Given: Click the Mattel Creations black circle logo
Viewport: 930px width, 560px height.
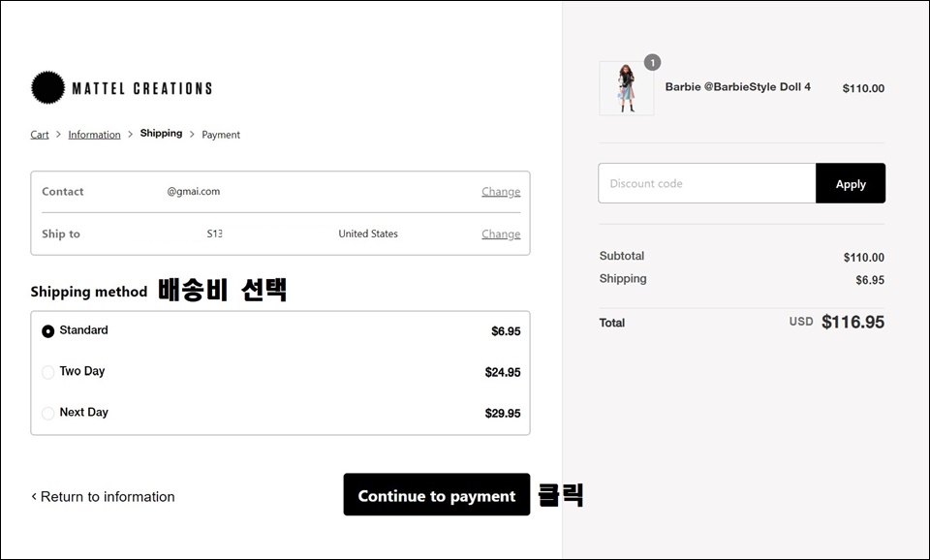Looking at the screenshot, I should pyautogui.click(x=48, y=88).
